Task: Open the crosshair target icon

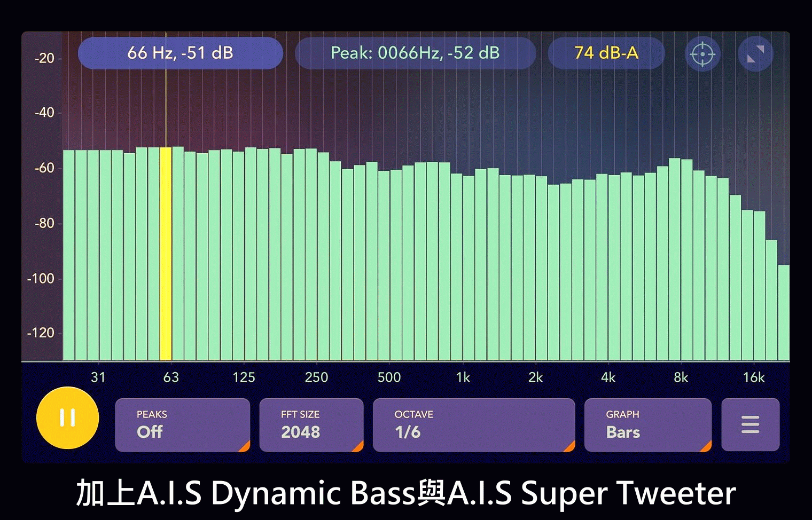Action: (x=702, y=54)
